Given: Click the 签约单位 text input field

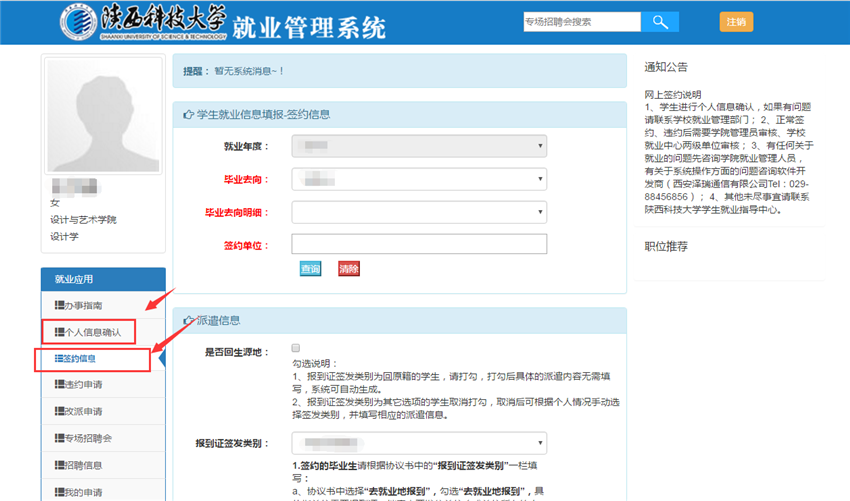Looking at the screenshot, I should click(419, 244).
